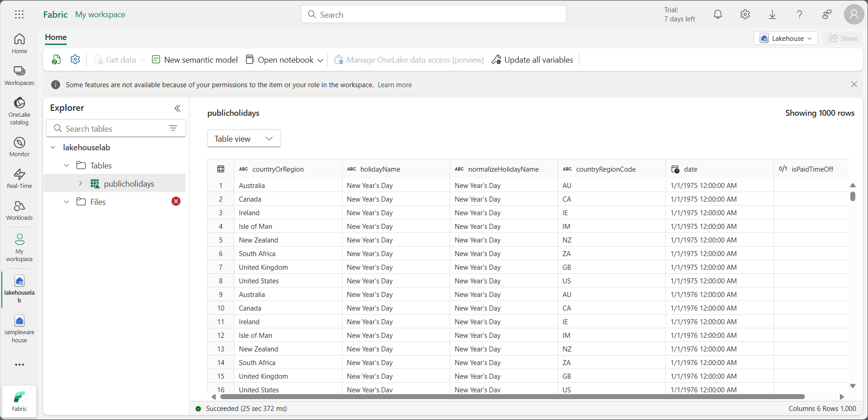Open Real-Time hub in the sidebar
868x420 pixels.
coord(19,179)
